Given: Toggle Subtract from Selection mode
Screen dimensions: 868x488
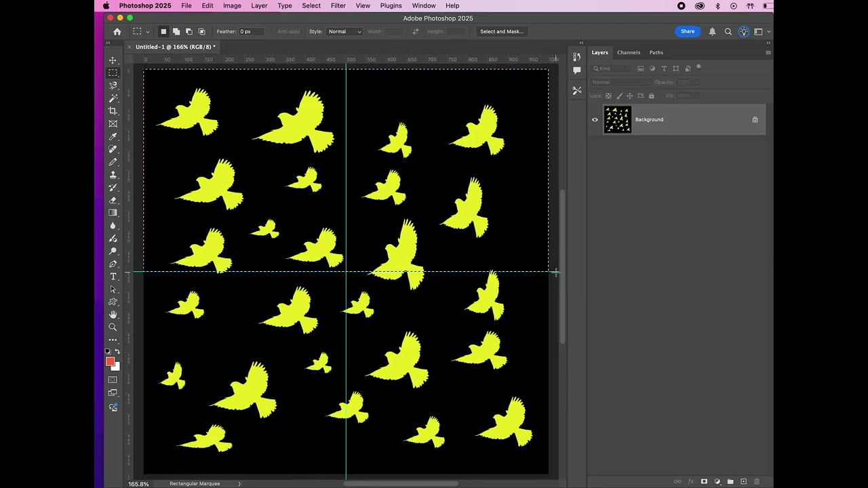Looking at the screenshot, I should [x=189, y=31].
